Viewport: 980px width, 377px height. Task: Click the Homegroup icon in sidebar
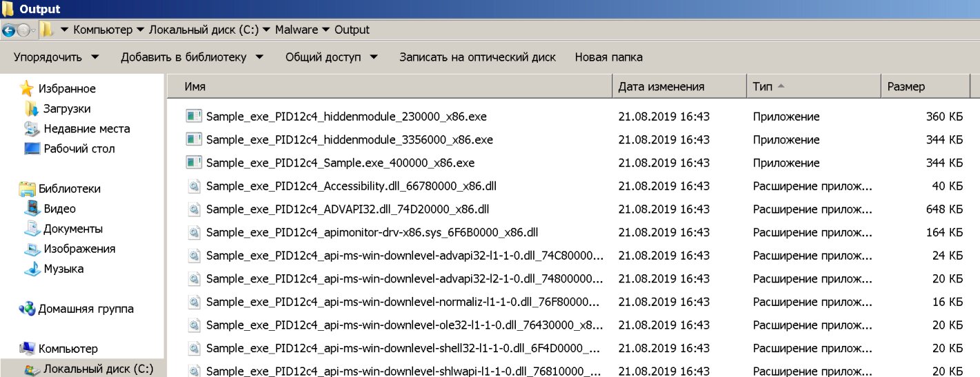pyautogui.click(x=27, y=309)
